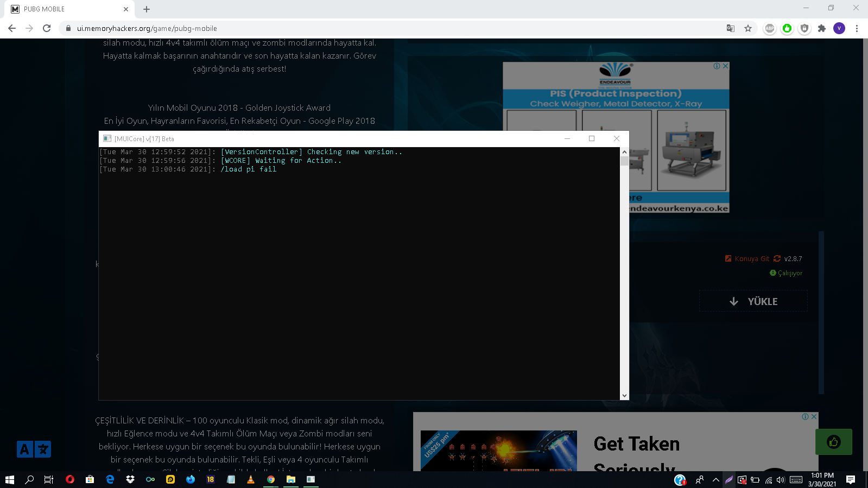
Task: Expand the hidden system tray icons
Action: 716,480
